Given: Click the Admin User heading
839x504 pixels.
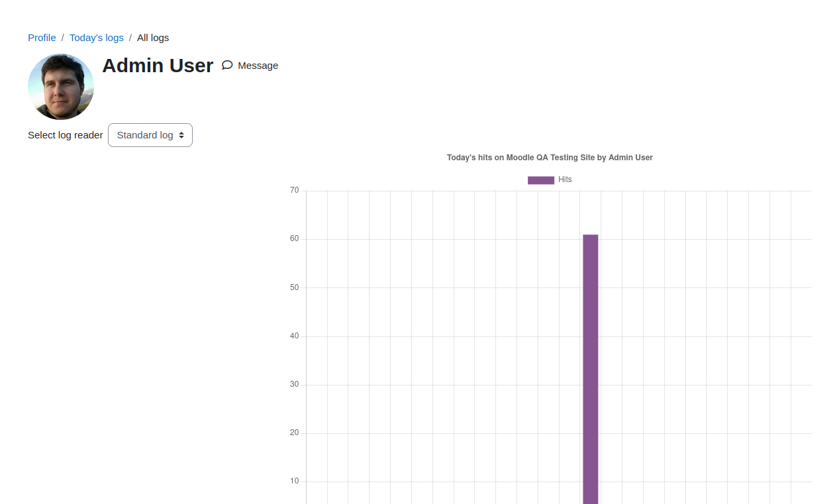Looking at the screenshot, I should pos(158,66).
